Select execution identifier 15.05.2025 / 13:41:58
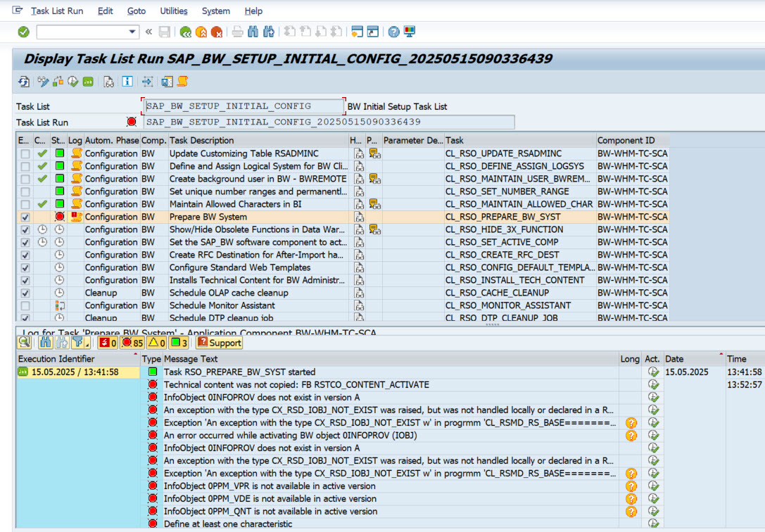Viewport: 765px width, 532px height. (77, 372)
